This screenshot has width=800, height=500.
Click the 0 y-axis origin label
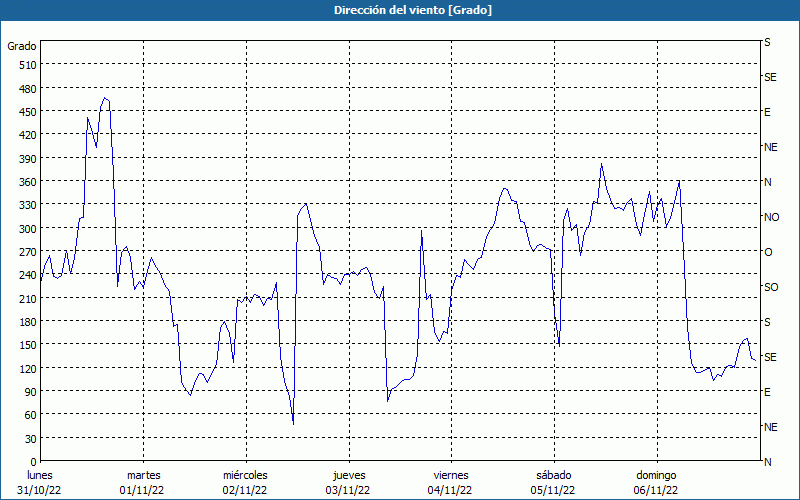click(34, 462)
